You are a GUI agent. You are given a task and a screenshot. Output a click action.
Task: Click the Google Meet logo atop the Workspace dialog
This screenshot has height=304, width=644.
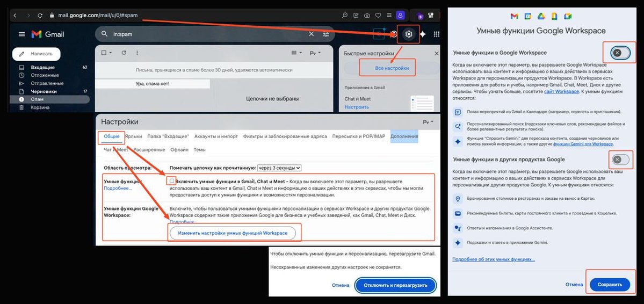[567, 17]
